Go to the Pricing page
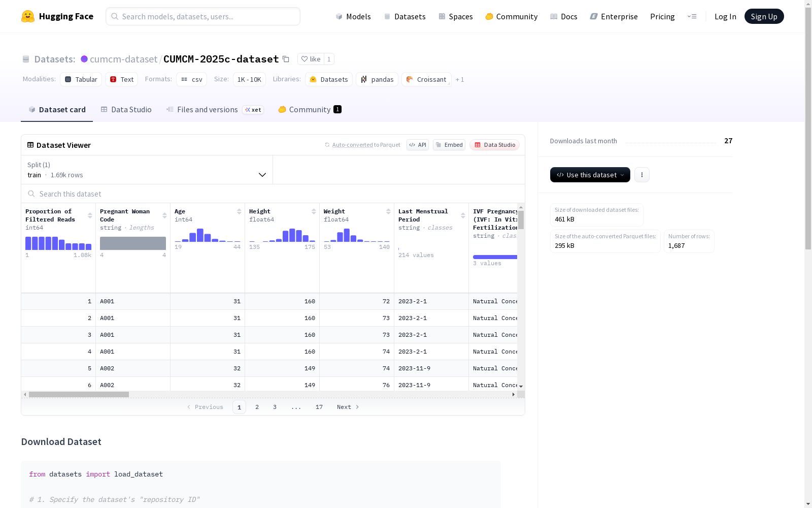The height and width of the screenshot is (508, 812). tap(662, 16)
